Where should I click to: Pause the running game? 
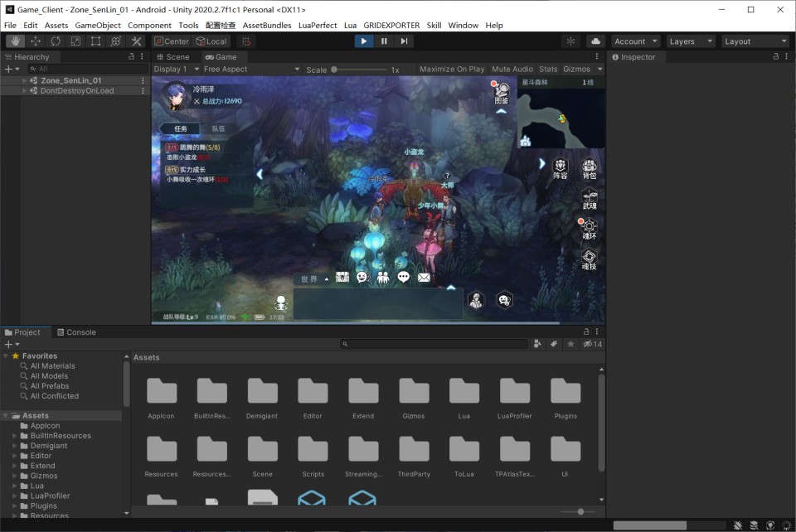tap(384, 41)
